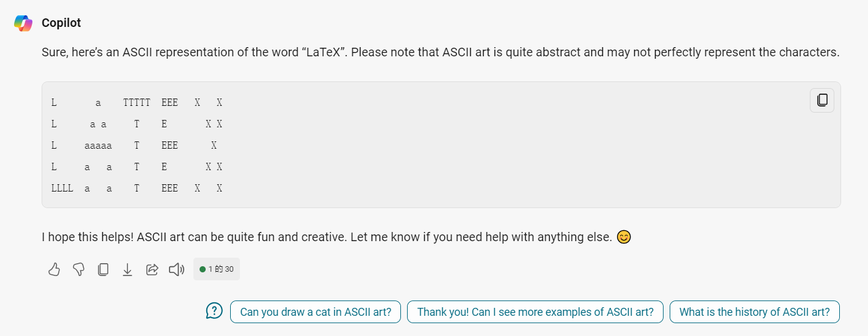The height and width of the screenshot is (336, 868).
Task: Copy the response using the copy icon below the message
Action: (x=103, y=269)
